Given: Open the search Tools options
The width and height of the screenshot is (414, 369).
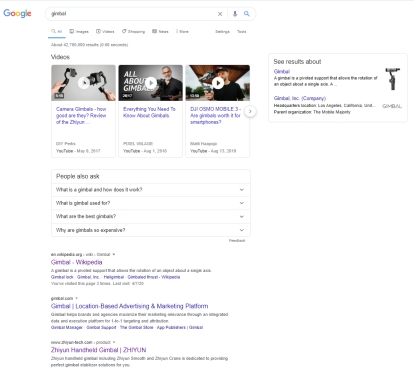Looking at the screenshot, I should pyautogui.click(x=242, y=31).
